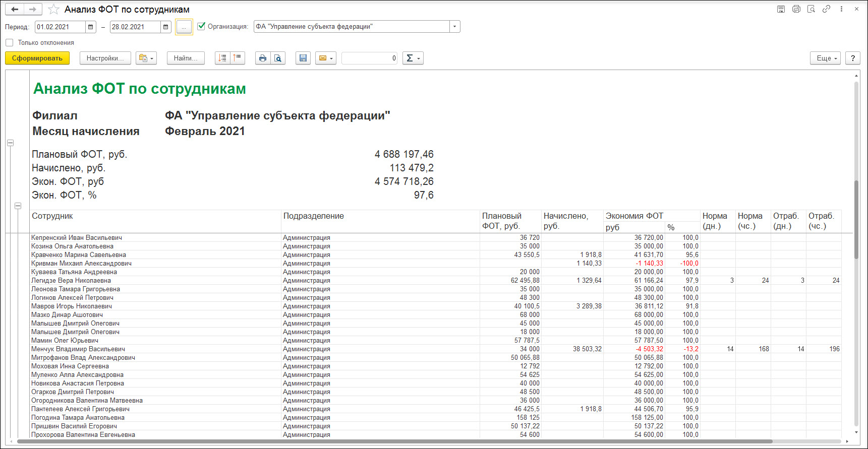Click the title bar printer icon
Viewport: 868px width, 449px height.
coord(796,9)
